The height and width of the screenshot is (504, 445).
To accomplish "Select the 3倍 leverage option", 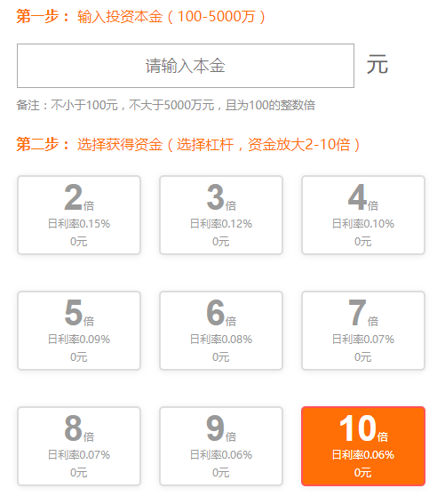I will point(221,215).
